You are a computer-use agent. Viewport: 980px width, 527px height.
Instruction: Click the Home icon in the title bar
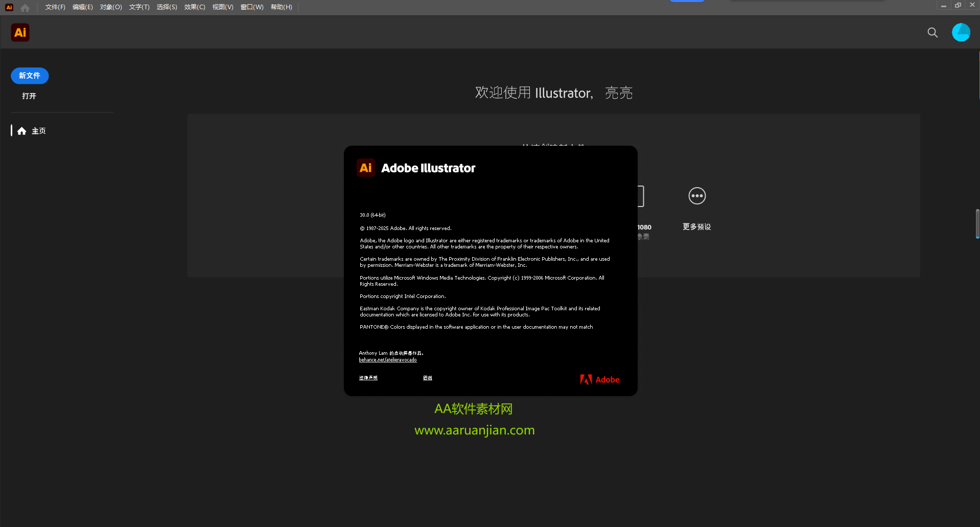click(25, 7)
